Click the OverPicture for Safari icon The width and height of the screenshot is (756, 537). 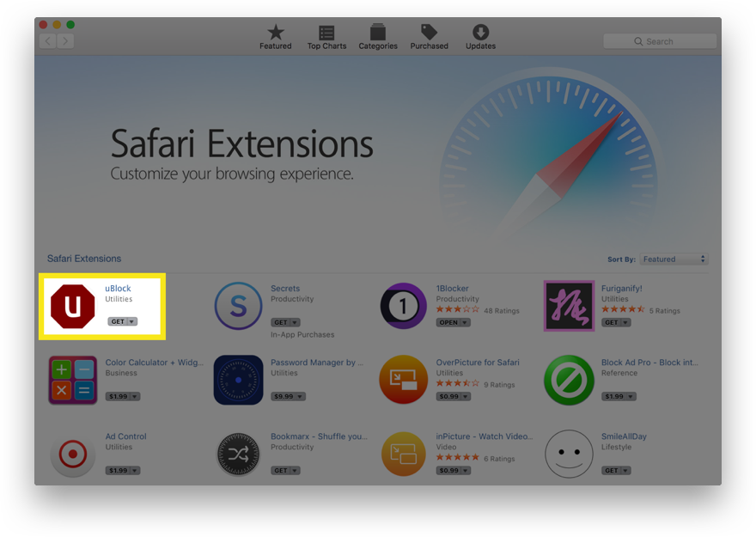click(404, 380)
